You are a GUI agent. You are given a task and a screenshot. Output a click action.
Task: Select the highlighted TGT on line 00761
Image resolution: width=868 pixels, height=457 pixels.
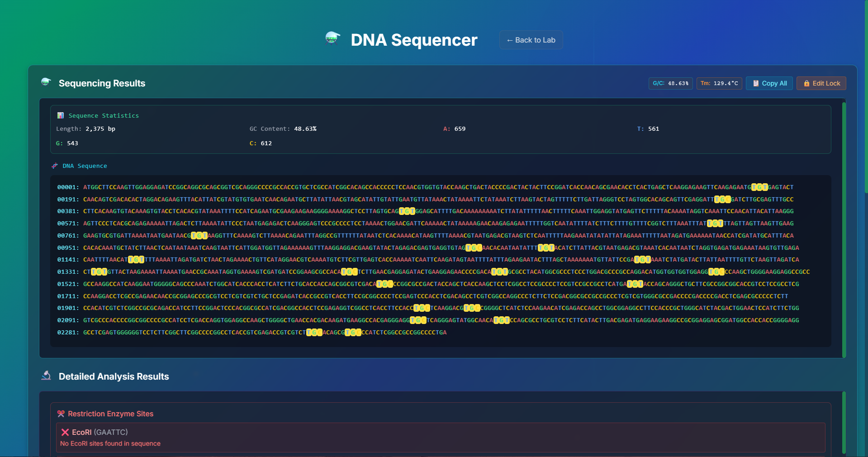199,236
